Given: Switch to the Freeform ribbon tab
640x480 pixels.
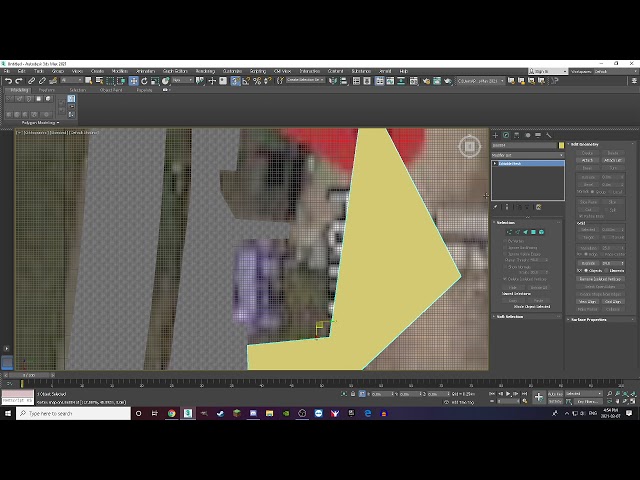Looking at the screenshot, I should [46, 90].
